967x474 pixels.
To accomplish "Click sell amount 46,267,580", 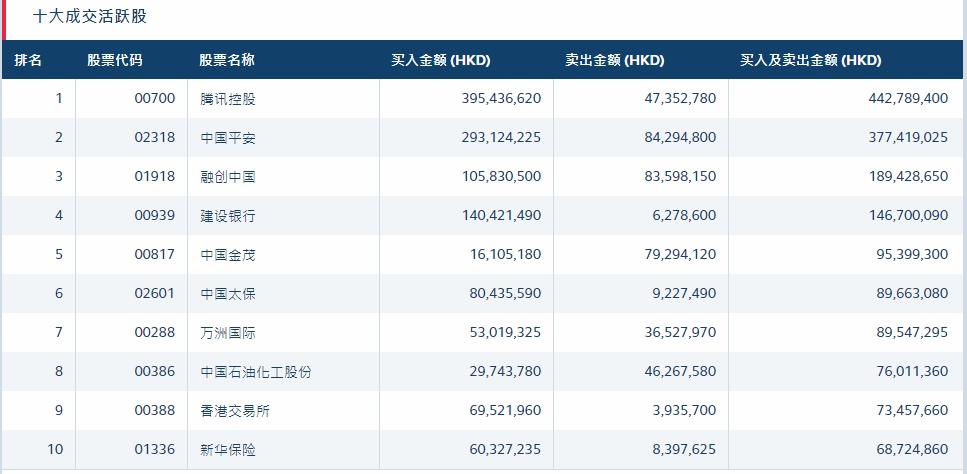I will [681, 371].
